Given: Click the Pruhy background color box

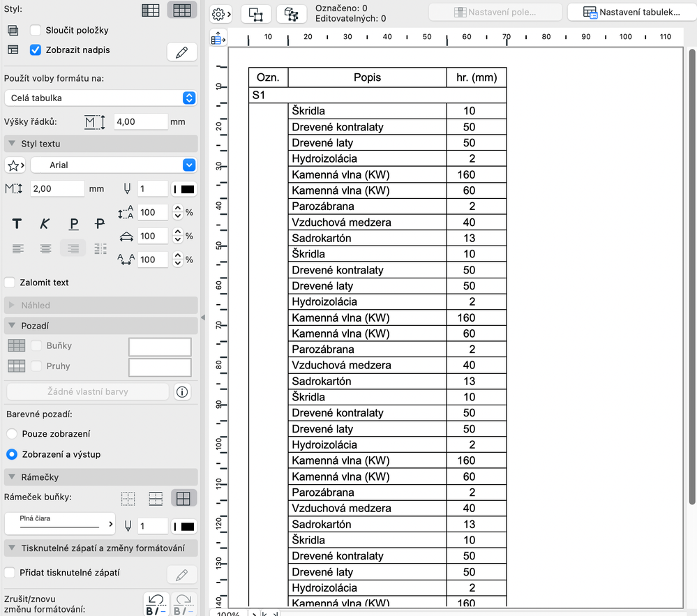Looking at the screenshot, I should (x=160, y=368).
